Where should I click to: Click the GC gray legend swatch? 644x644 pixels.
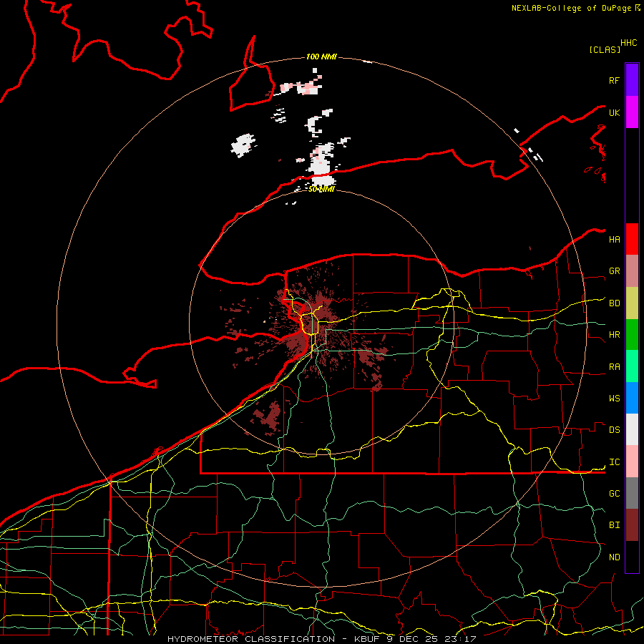632,493
